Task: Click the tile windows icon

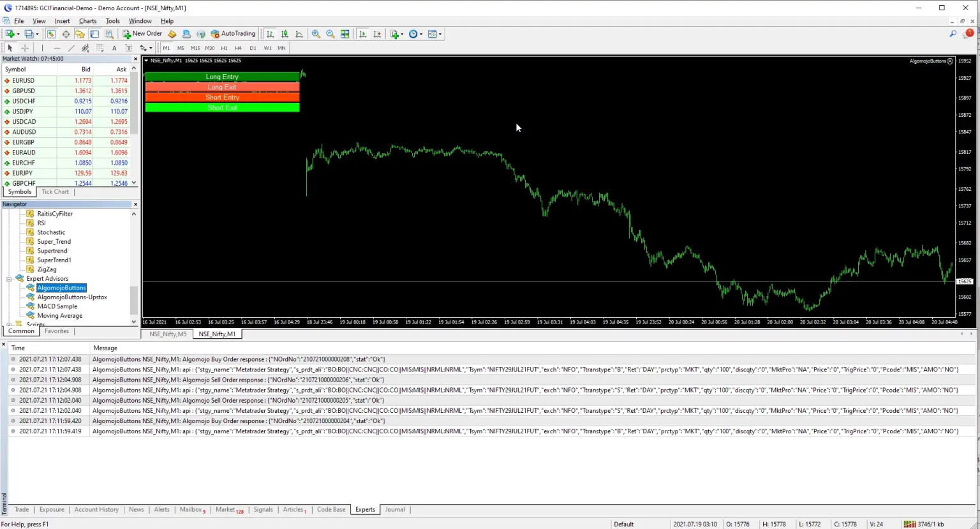Action: click(345, 34)
